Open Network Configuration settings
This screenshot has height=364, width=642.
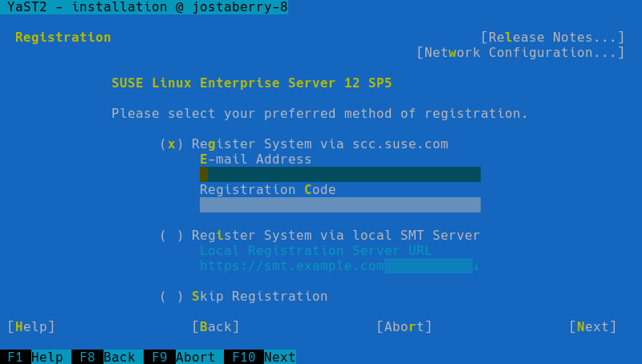(x=520, y=53)
